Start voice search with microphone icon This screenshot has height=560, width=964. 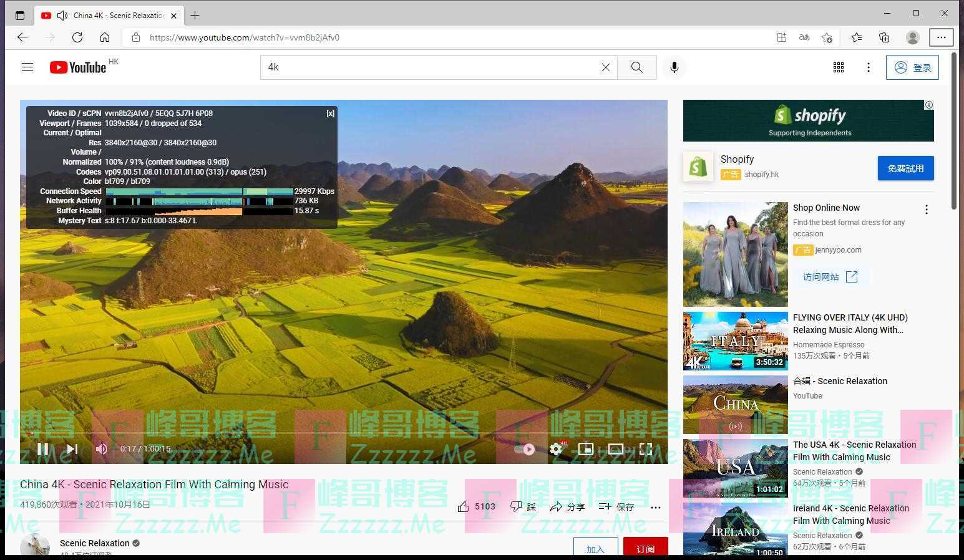click(674, 67)
